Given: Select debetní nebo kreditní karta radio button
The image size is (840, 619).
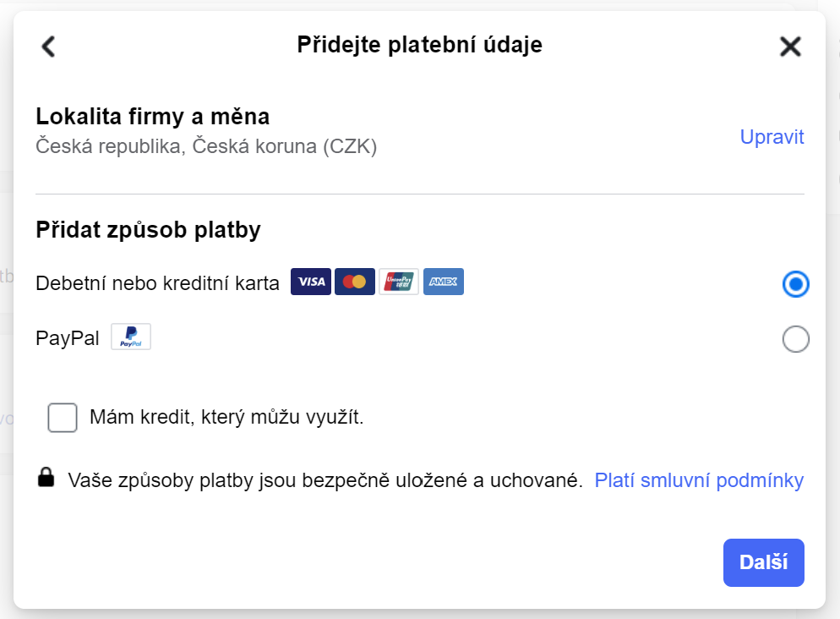Looking at the screenshot, I should tap(794, 285).
